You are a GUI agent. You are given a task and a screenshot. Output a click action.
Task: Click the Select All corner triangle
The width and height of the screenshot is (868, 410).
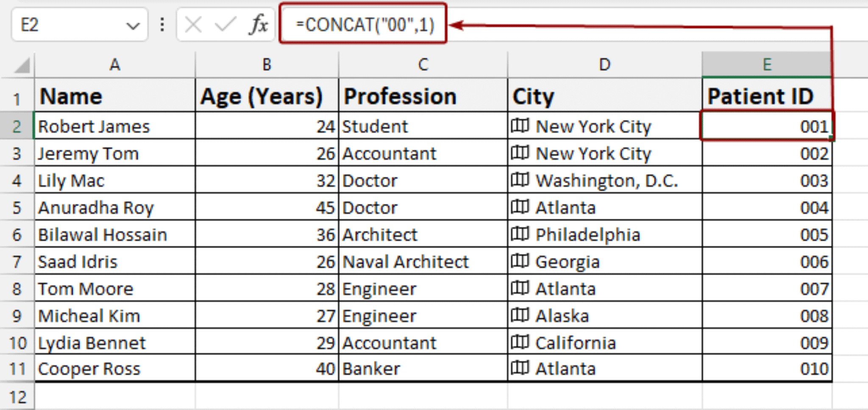21,66
